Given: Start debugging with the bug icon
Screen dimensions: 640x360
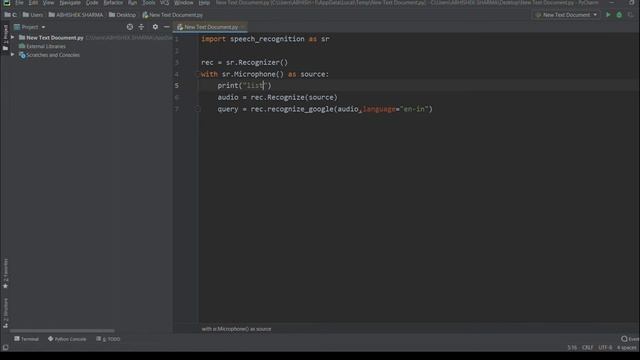Looking at the screenshot, I should (x=619, y=15).
